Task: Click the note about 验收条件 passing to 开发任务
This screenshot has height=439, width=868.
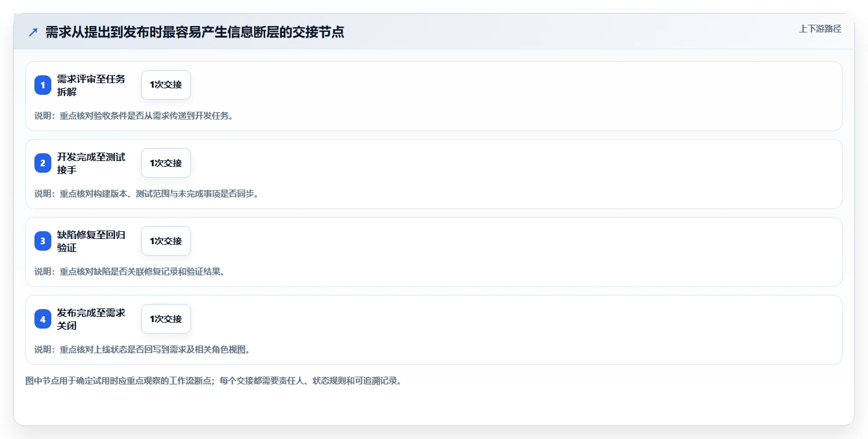Action: (x=134, y=116)
